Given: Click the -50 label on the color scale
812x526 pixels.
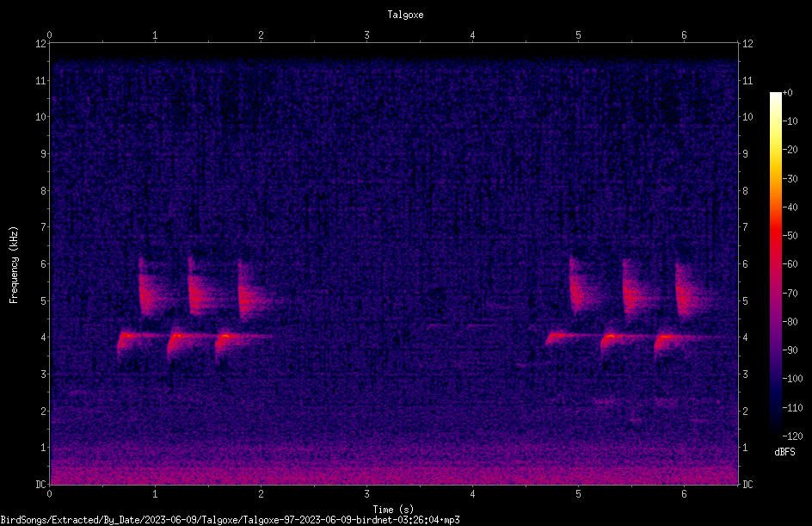Looking at the screenshot, I should pos(790,236).
